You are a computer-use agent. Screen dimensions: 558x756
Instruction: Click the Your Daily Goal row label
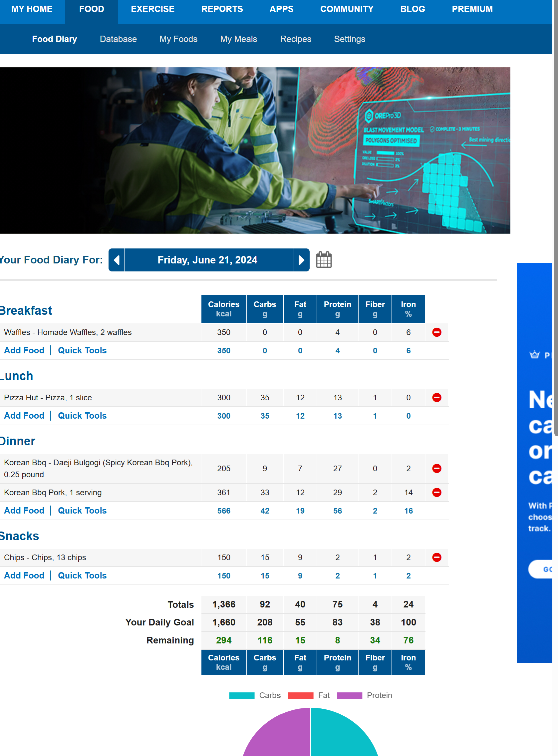(x=159, y=622)
